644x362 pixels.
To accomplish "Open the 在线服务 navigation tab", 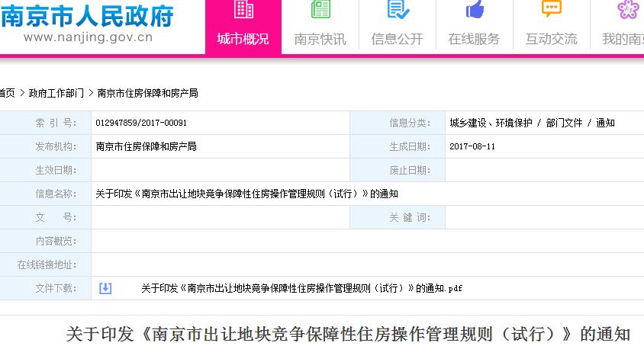I will click(x=474, y=27).
